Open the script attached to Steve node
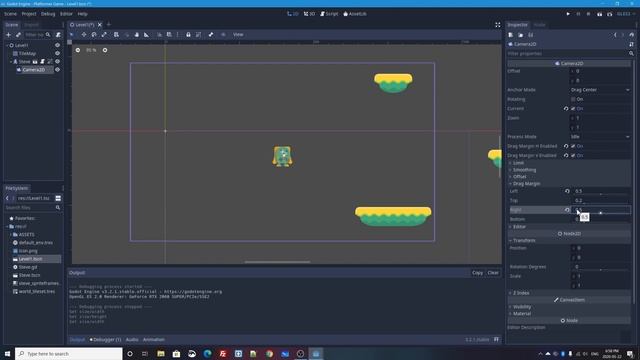The image size is (640, 360). click(42, 62)
